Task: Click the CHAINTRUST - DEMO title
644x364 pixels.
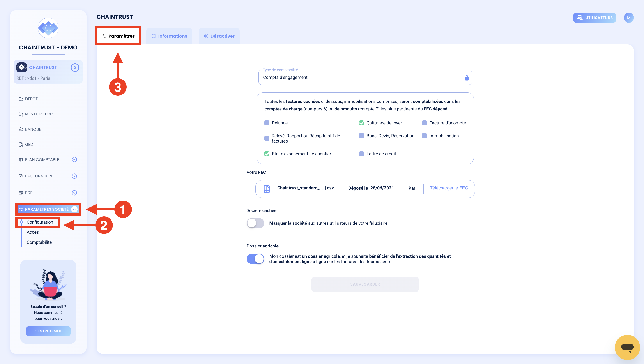Action: click(x=48, y=48)
